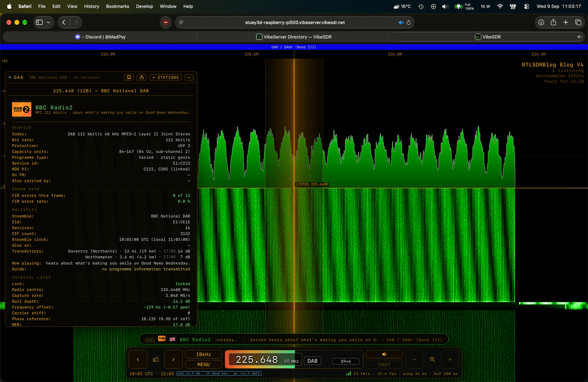
Task: Mute the VibeSDR tab speaker icon
Action: point(579,37)
